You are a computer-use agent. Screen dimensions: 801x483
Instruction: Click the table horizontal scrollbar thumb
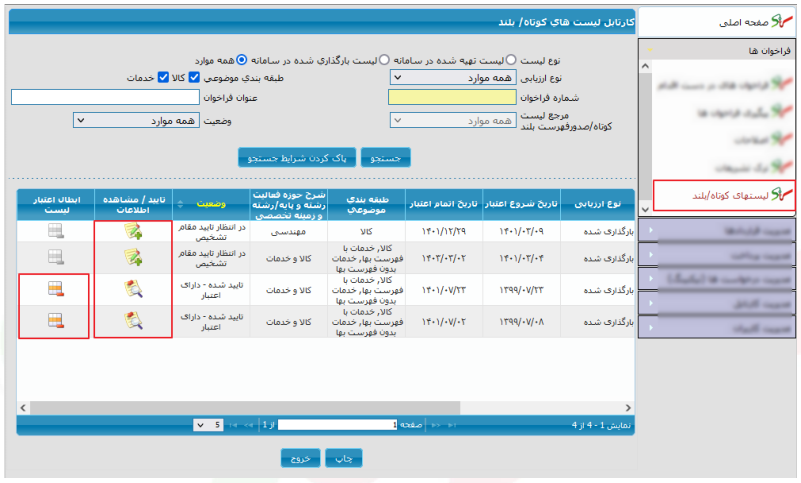(x=245, y=407)
